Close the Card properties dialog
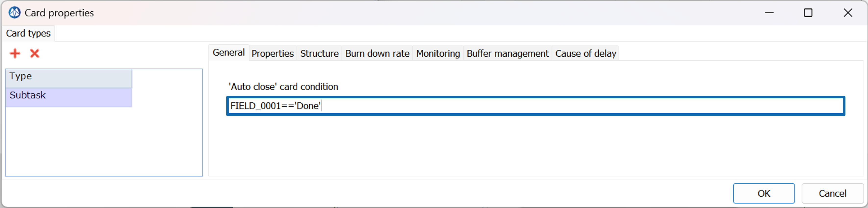868x208 pixels. coord(848,13)
